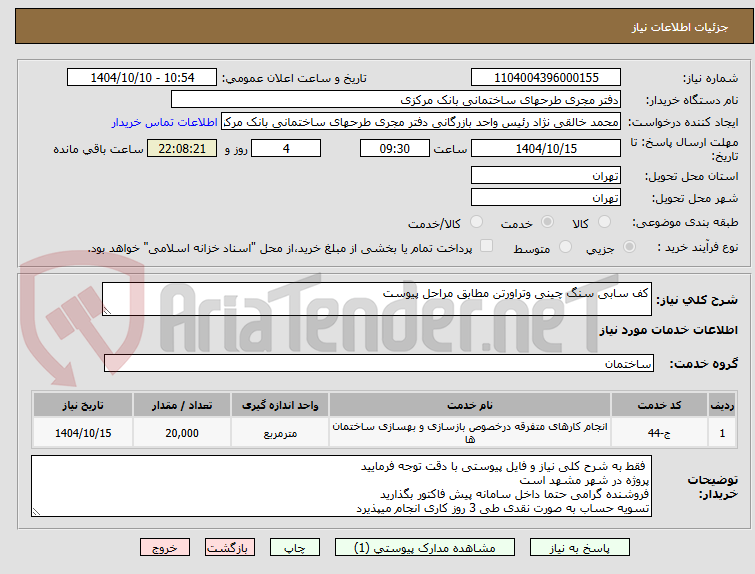The image size is (755, 574).
Task: Click the بازگشت back button
Action: click(229, 548)
